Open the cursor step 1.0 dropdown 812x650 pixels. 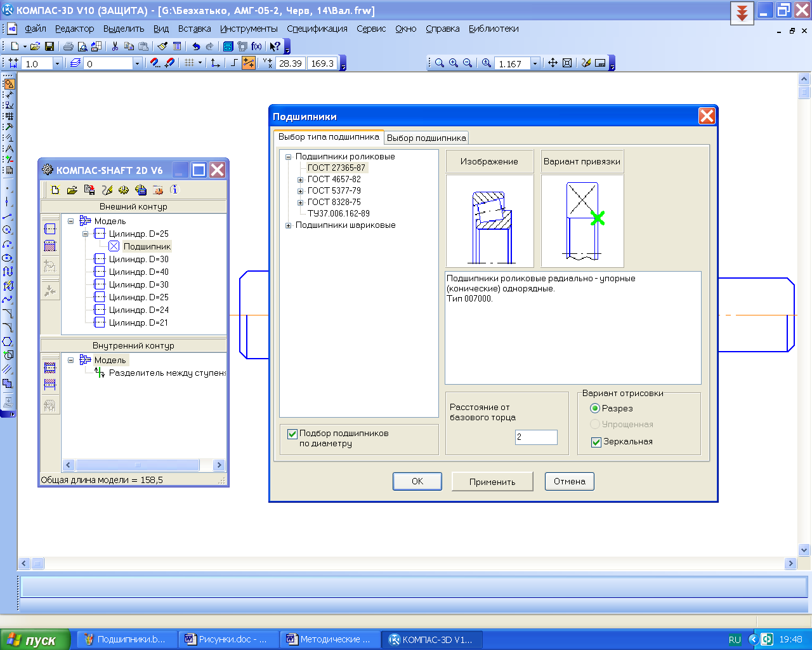(x=57, y=63)
